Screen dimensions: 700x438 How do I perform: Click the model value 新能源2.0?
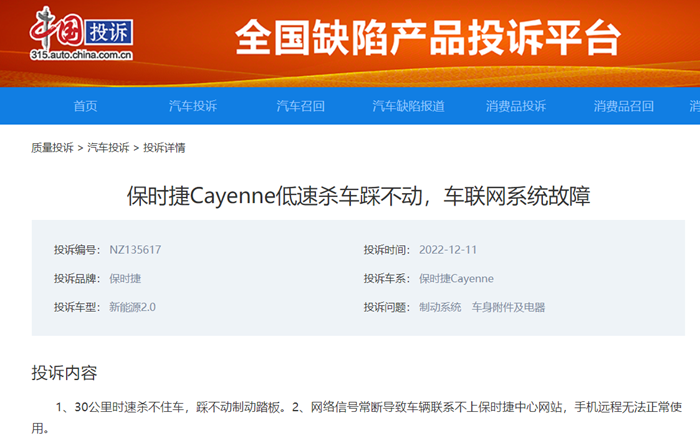[x=133, y=307]
